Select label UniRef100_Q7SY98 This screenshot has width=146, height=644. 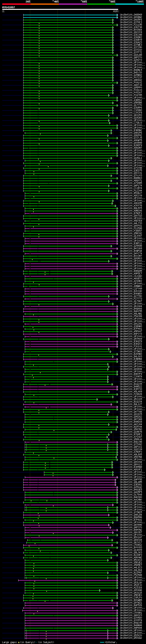click(131, 168)
